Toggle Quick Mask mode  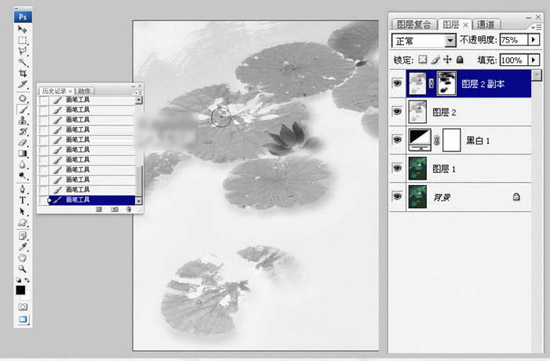coord(22,307)
